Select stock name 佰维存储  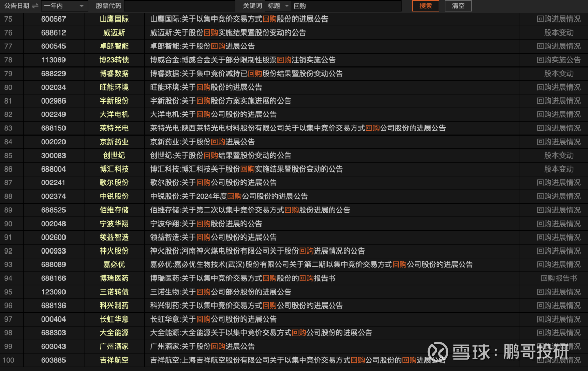[114, 210]
